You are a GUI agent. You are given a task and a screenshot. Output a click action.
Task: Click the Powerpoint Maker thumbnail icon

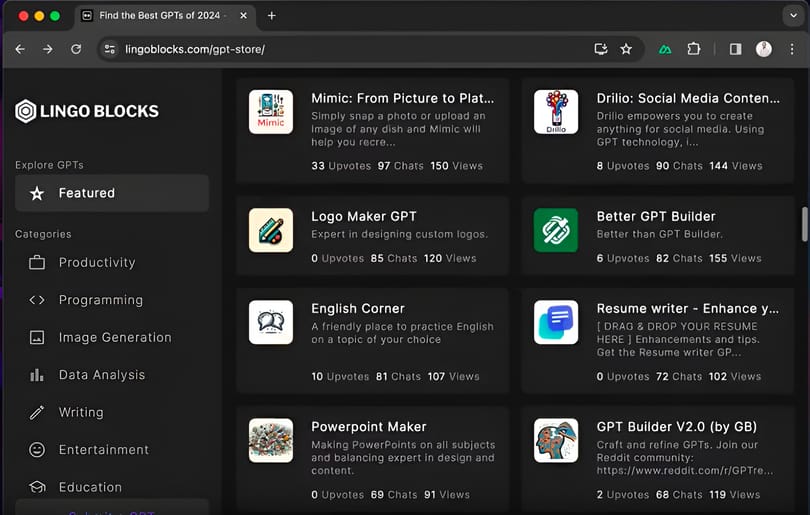(271, 440)
